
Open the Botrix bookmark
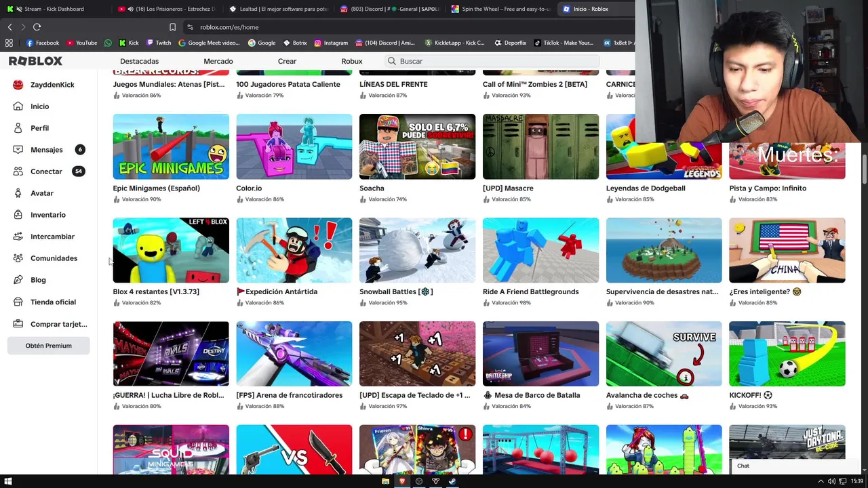pos(295,43)
